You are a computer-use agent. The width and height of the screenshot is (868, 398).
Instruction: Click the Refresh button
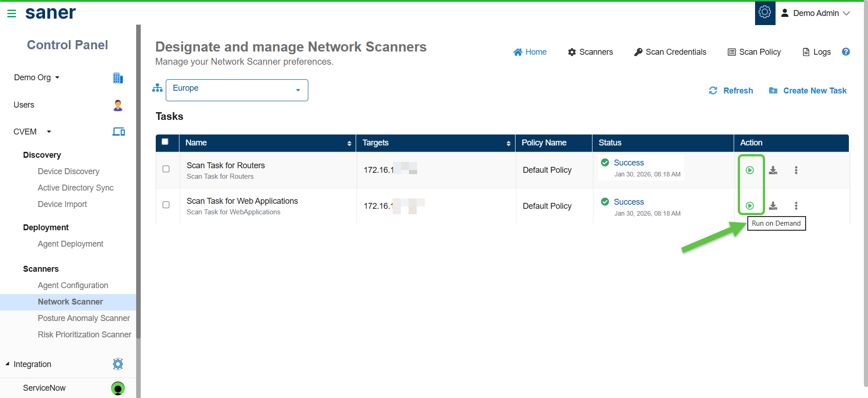[731, 91]
